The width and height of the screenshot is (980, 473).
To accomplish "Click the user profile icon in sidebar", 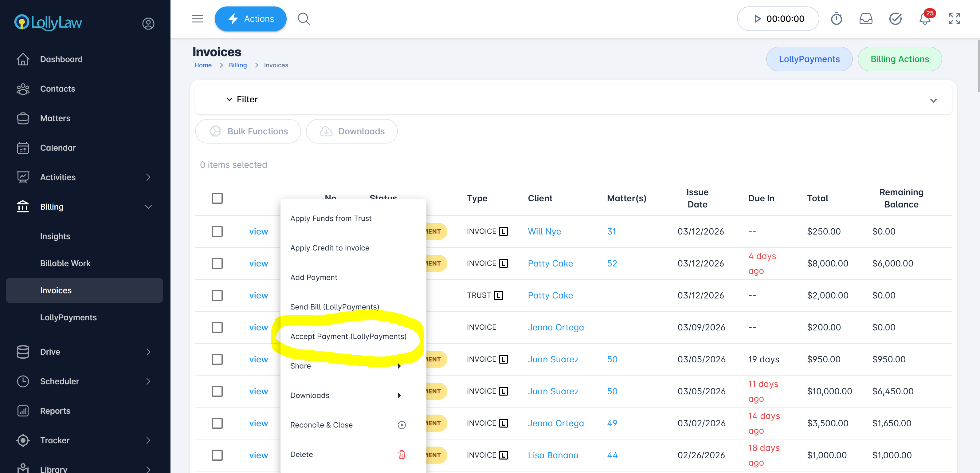I will (x=148, y=24).
